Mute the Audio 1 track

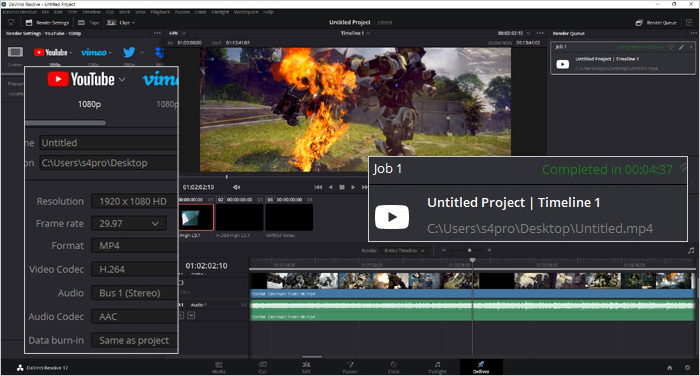point(191,315)
